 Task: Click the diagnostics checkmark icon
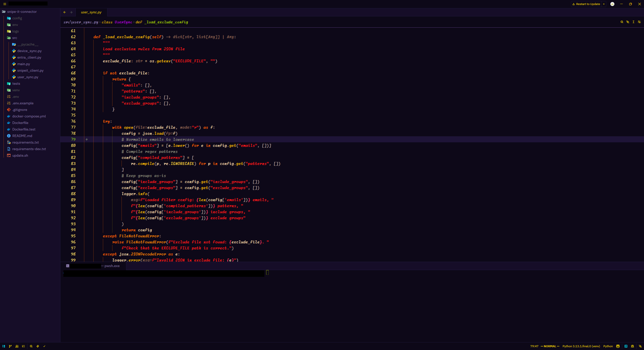44,346
